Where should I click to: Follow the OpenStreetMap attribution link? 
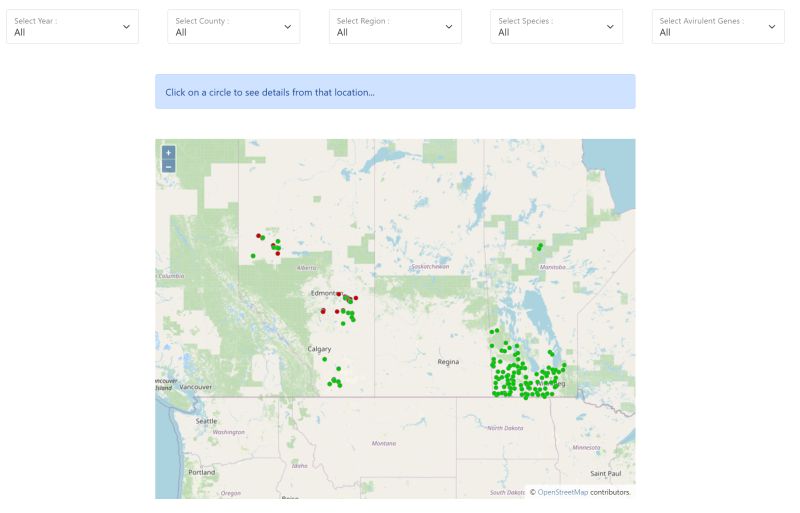tap(563, 492)
